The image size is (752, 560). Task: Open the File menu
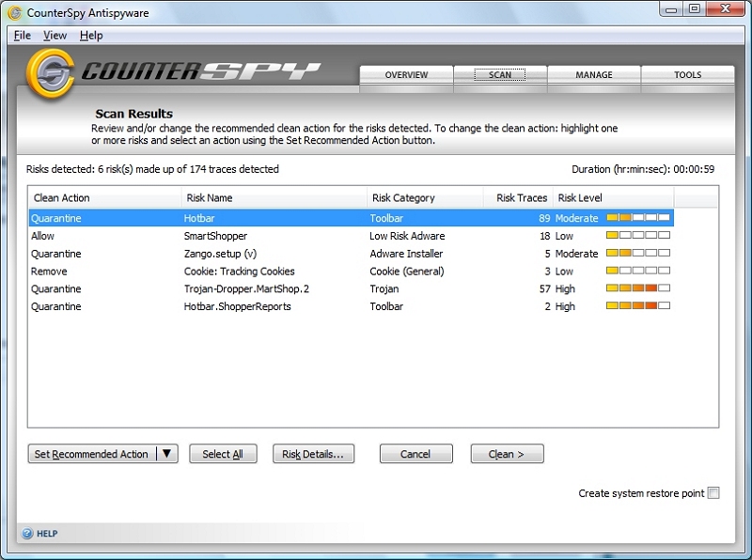pyautogui.click(x=22, y=36)
